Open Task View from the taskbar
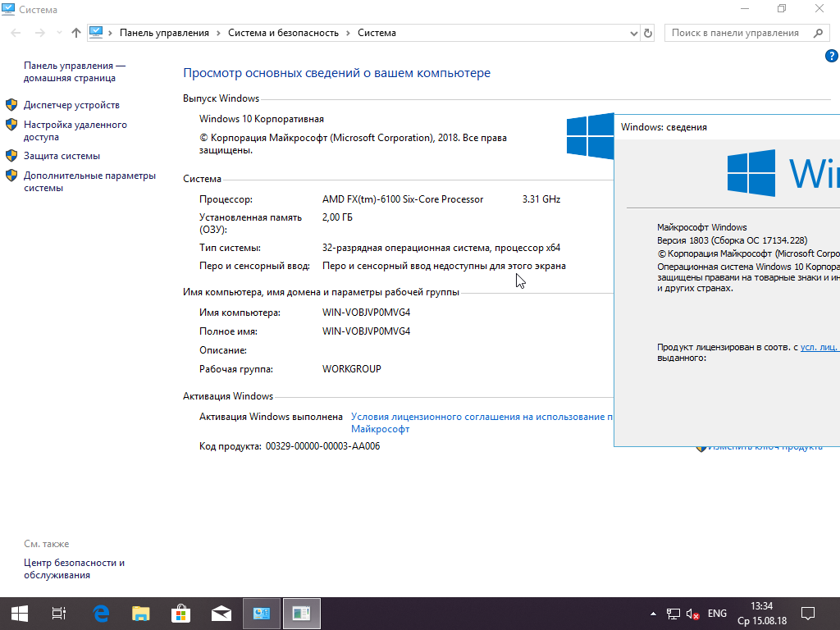 pos(58,614)
